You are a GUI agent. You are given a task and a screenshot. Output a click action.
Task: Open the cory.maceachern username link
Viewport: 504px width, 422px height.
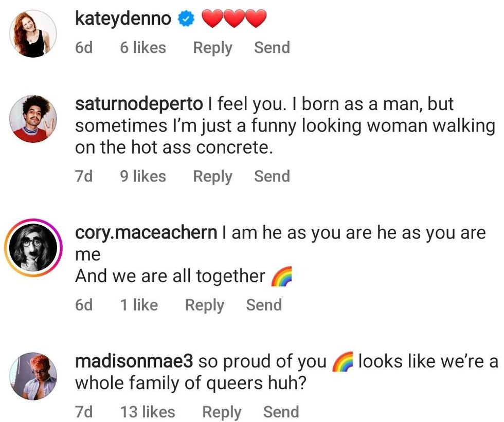pyautogui.click(x=146, y=233)
